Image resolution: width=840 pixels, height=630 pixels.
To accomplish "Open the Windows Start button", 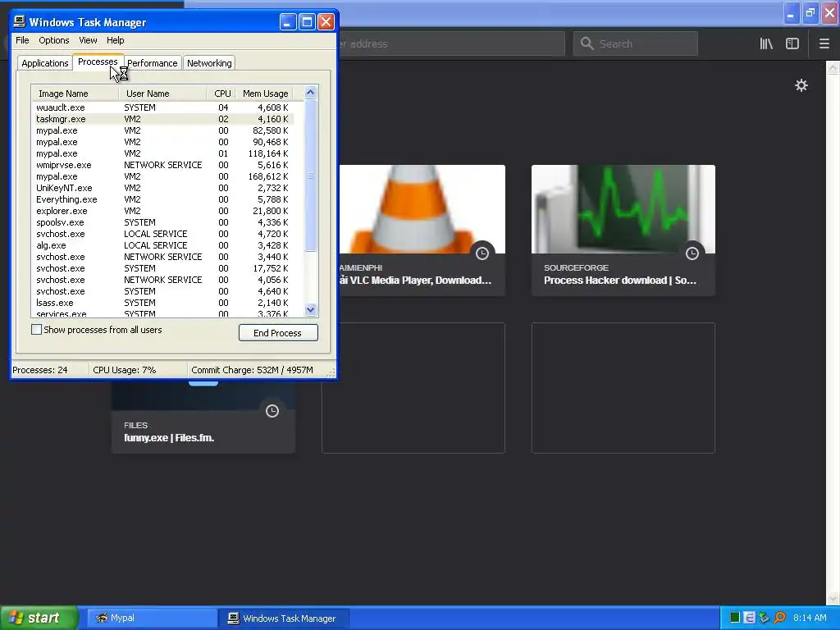I will (39, 618).
